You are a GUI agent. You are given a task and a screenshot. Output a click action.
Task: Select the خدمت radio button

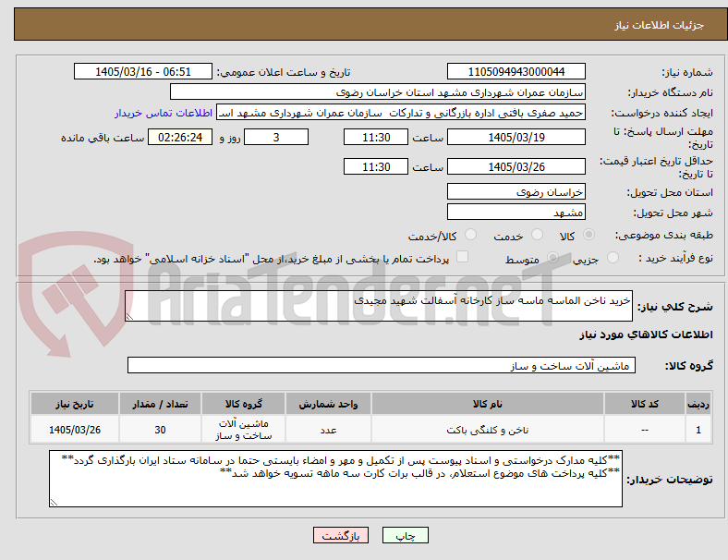[x=537, y=235]
